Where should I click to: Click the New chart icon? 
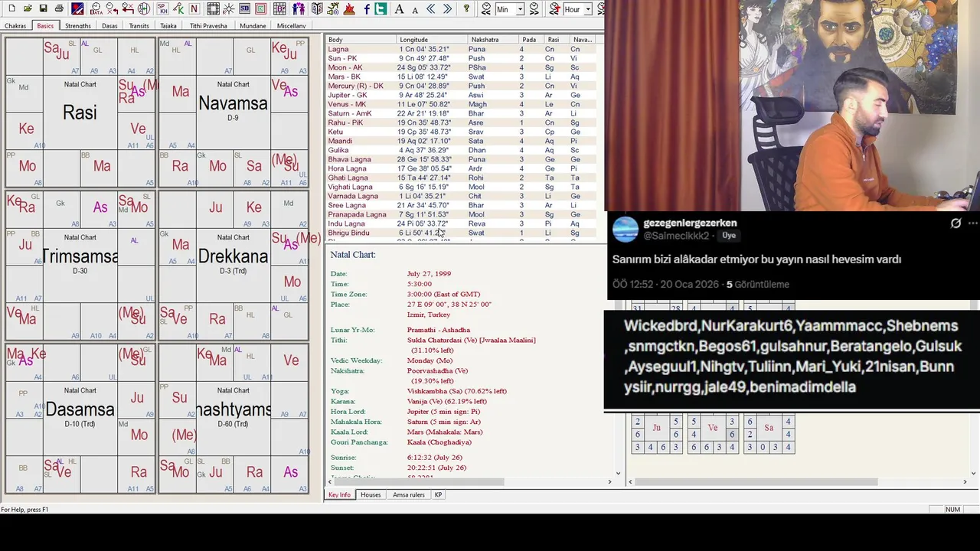tap(11, 8)
